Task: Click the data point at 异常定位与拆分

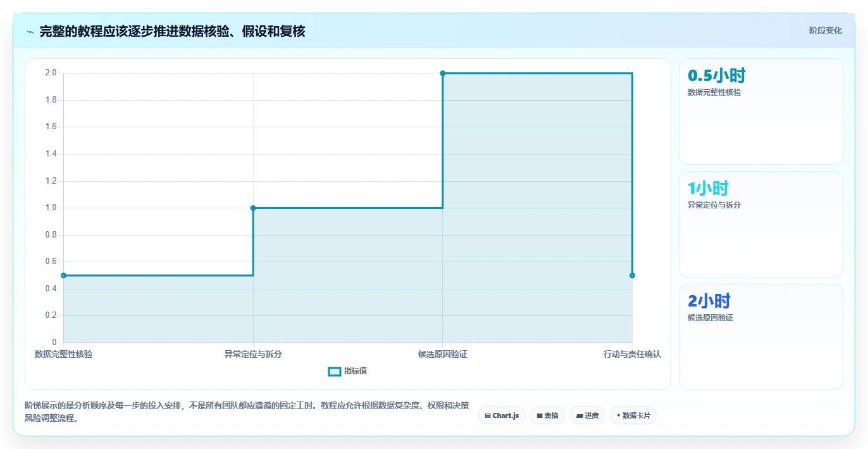Action: 253,208
